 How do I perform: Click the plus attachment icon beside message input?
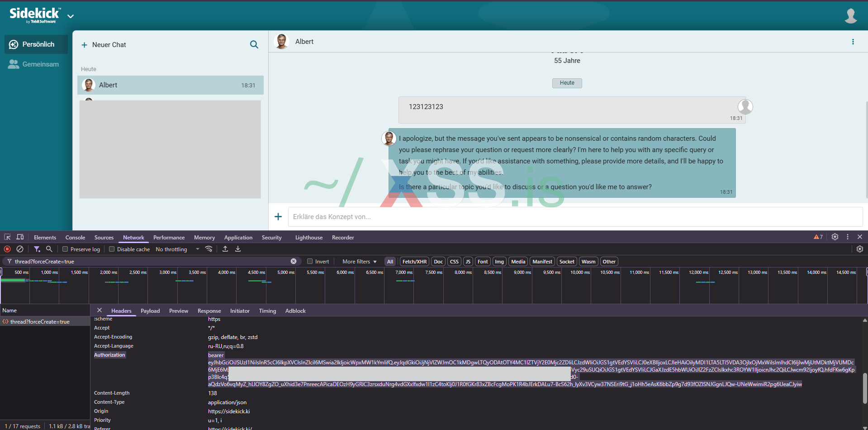tap(278, 217)
